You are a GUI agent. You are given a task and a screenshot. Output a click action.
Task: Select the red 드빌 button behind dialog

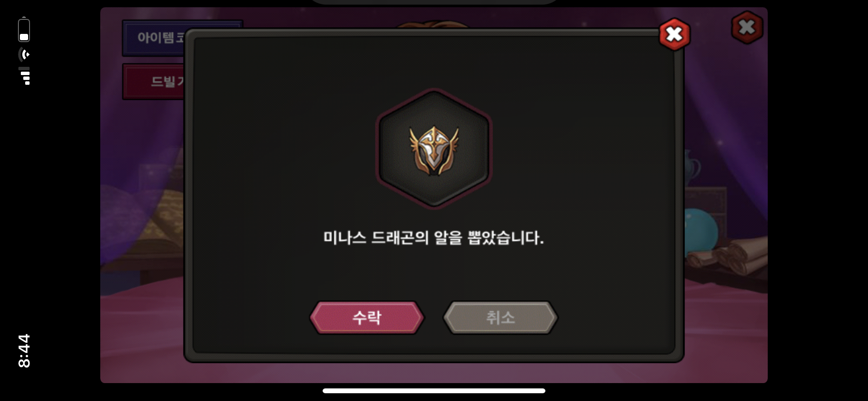click(x=154, y=81)
